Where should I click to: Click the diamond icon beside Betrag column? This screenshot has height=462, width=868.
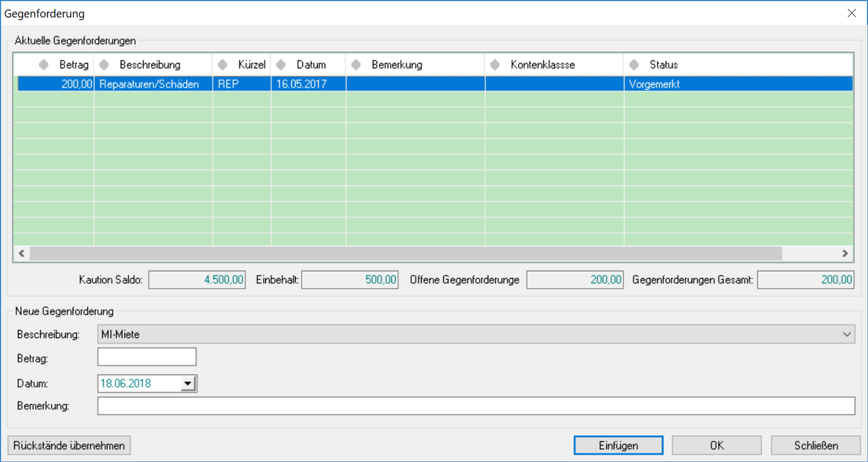[44, 65]
